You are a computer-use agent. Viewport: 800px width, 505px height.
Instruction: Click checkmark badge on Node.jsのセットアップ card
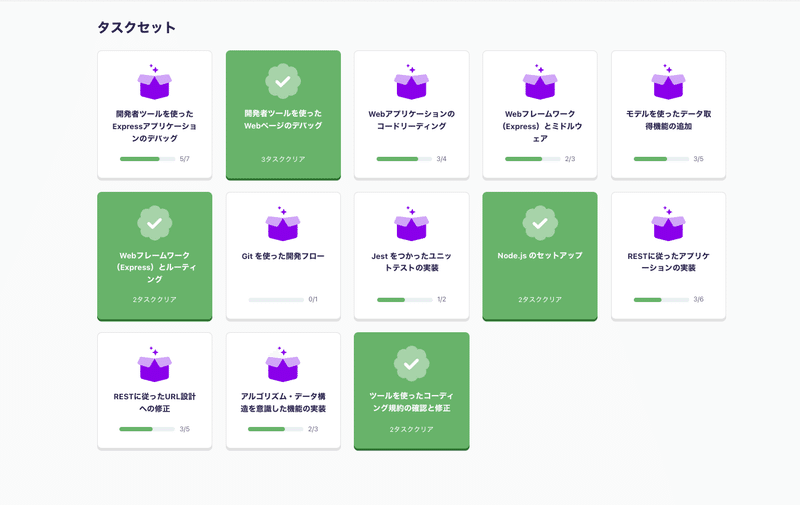pos(540,223)
